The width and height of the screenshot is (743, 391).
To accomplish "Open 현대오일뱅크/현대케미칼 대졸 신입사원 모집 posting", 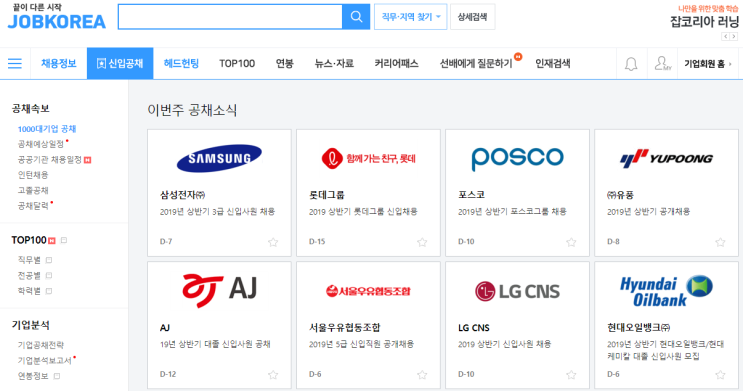I will [665, 350].
